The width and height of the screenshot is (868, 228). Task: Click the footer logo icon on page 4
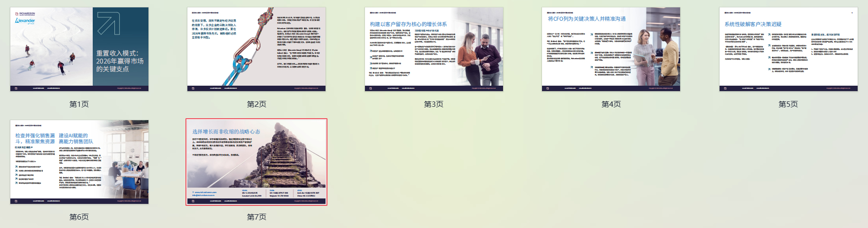pos(548,89)
